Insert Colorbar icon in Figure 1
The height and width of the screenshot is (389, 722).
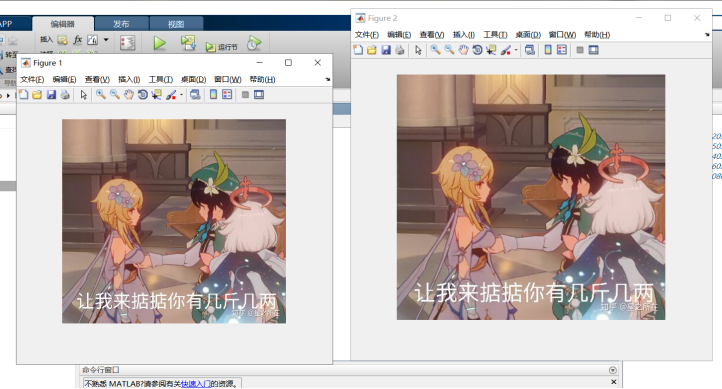pos(213,95)
